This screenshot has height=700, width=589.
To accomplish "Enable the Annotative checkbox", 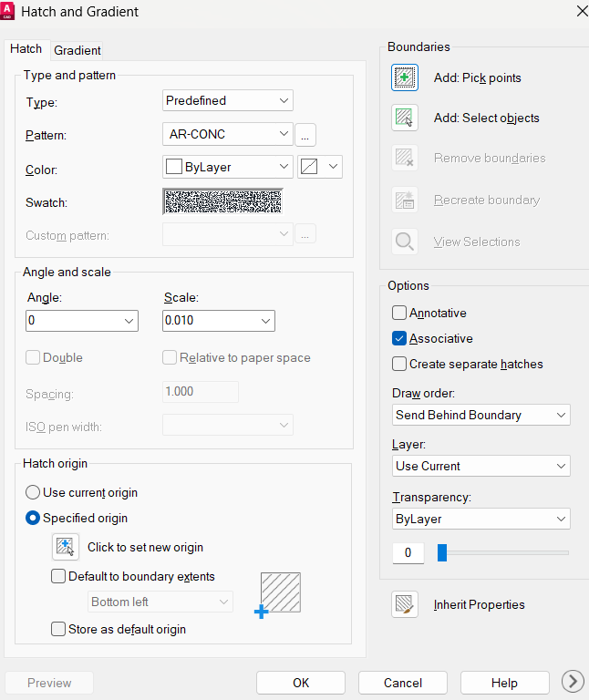I will (399, 313).
